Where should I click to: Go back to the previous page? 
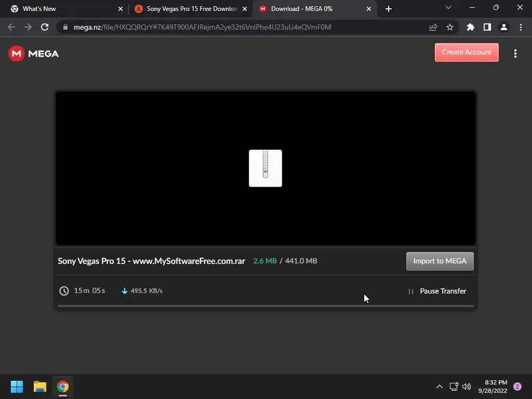(11, 27)
